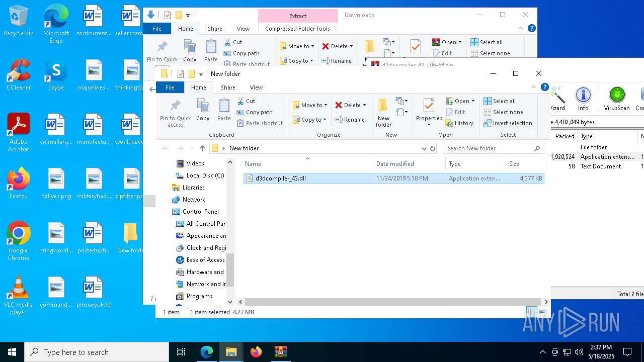Click the Copy button in New folder ribbon
Viewport: 644px width, 362px height.
click(x=203, y=110)
